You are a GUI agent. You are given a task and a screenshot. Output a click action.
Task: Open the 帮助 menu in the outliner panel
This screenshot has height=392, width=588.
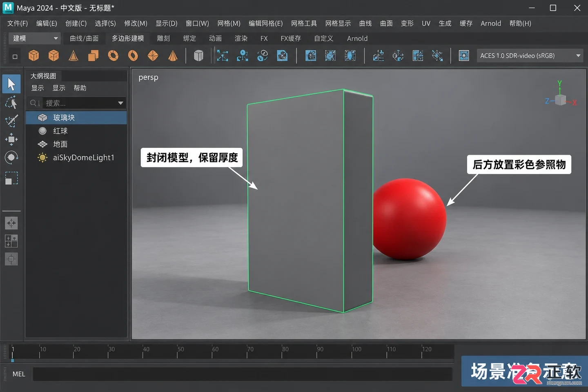point(80,88)
